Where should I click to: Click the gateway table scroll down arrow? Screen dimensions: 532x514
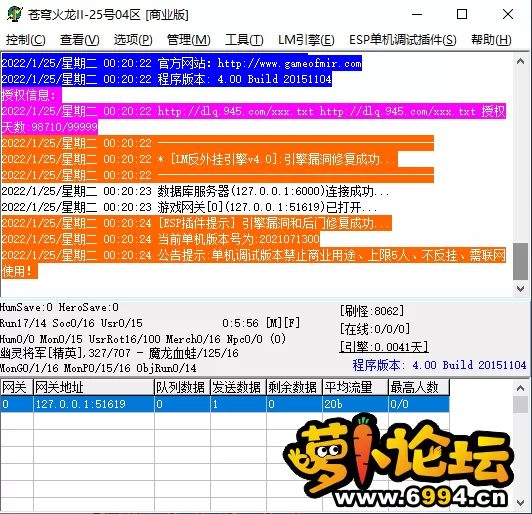[x=520, y=502]
